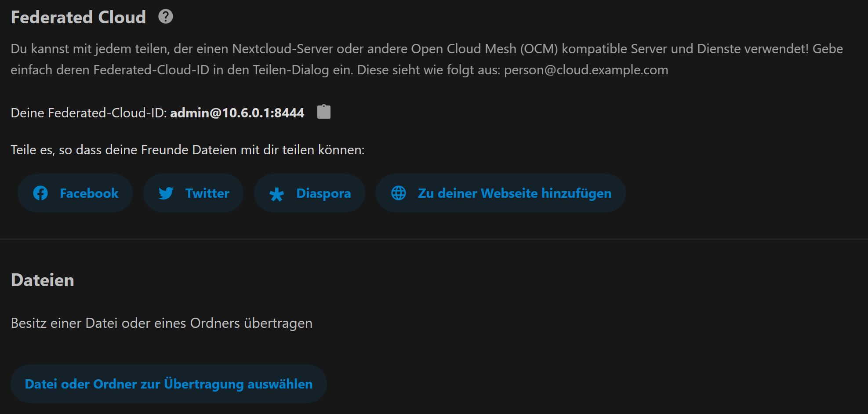Viewport: 868px width, 414px height.
Task: Copy the Federated Cloud ID via clipboard icon
Action: coord(324,112)
